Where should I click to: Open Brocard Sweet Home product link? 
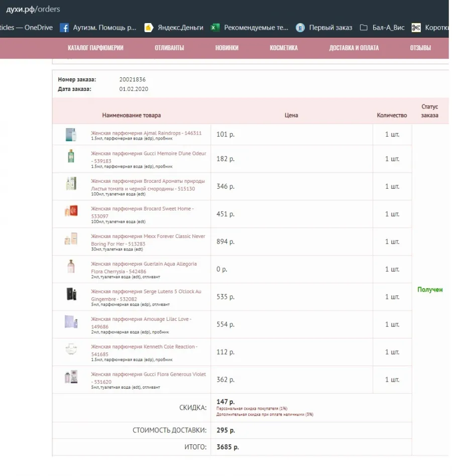pyautogui.click(x=142, y=212)
